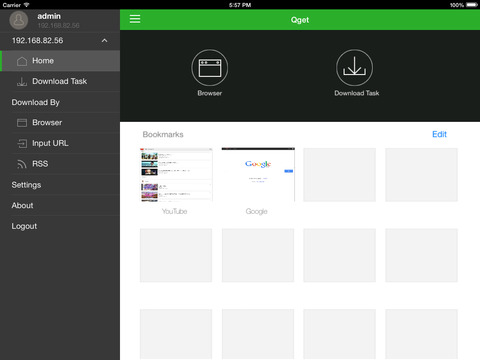Tap the Download By section header
This screenshot has height=360, width=480.
35,102
